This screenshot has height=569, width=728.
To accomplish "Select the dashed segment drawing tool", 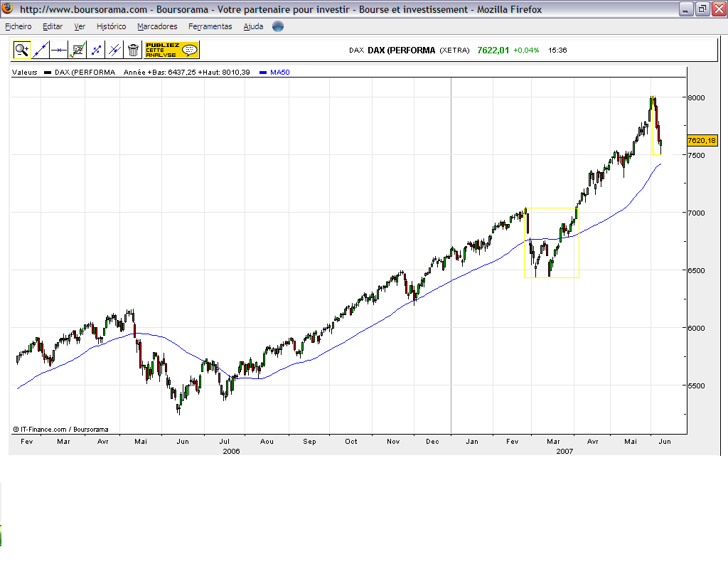I will (96, 50).
